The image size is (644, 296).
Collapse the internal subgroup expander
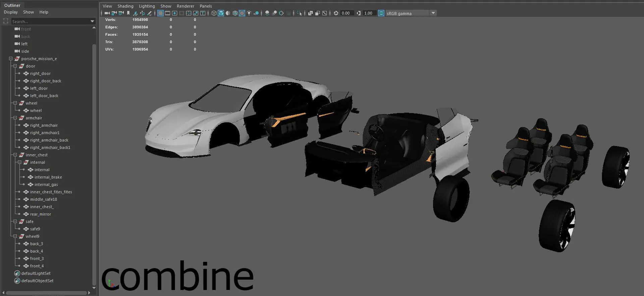[19, 162]
